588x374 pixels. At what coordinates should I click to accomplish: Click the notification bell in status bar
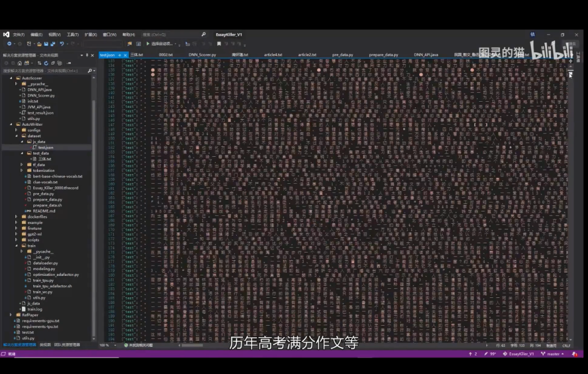574,354
